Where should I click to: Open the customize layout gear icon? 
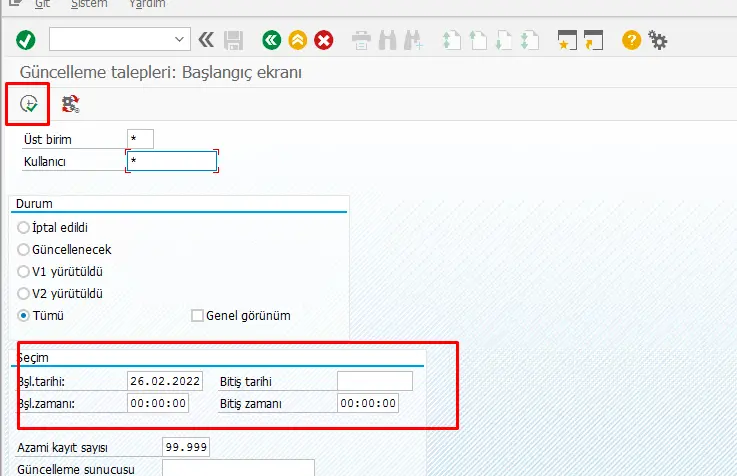[x=658, y=40]
